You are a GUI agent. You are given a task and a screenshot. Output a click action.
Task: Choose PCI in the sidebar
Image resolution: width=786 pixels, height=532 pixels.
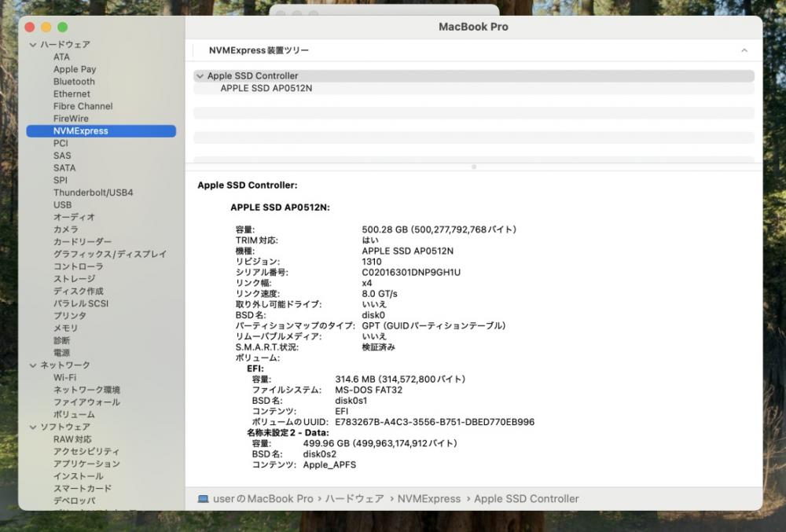(x=61, y=143)
